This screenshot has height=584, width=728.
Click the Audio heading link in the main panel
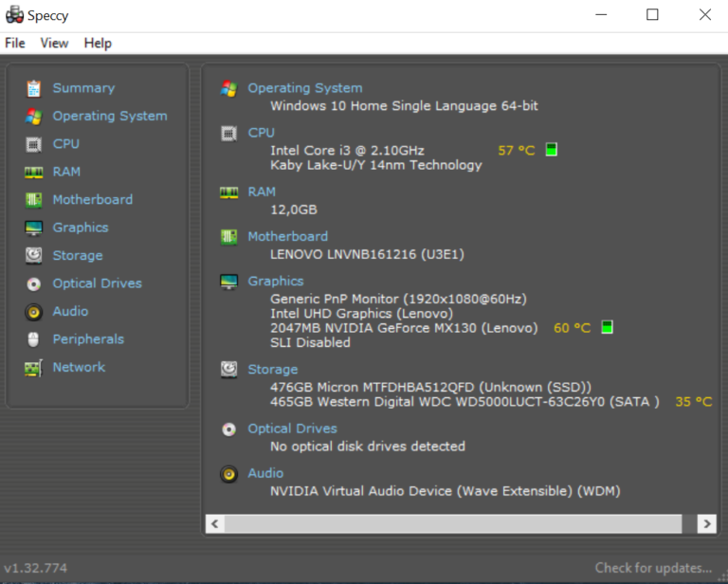pyautogui.click(x=265, y=472)
